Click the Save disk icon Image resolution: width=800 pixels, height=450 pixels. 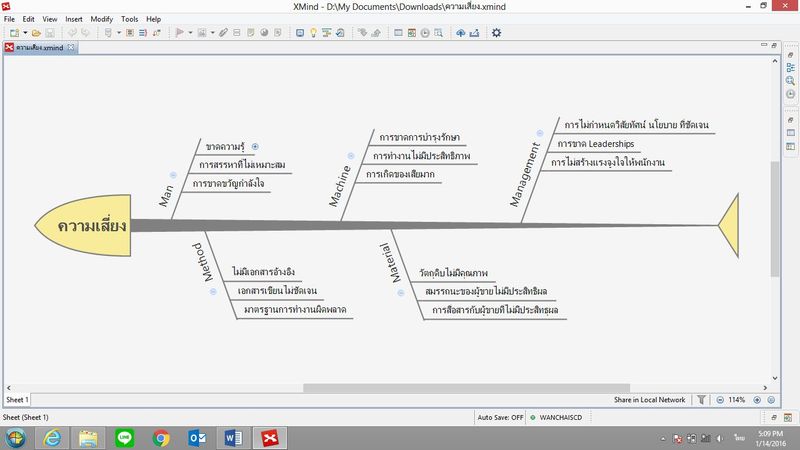click(50, 33)
